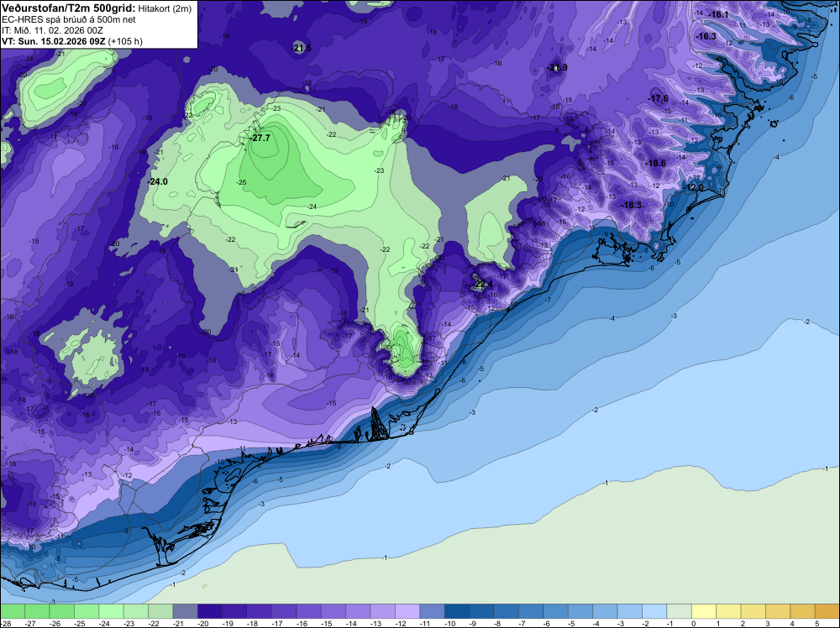Select the 'IT: Mið. 11. 02. 2026 00Z' line
This screenshot has width=840, height=628.
52,30
